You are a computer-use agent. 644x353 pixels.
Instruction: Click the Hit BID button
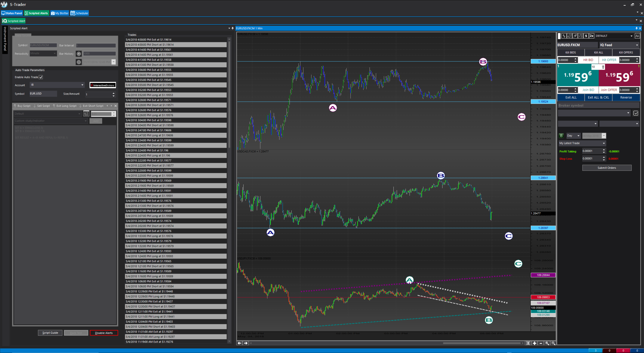tap(588, 60)
